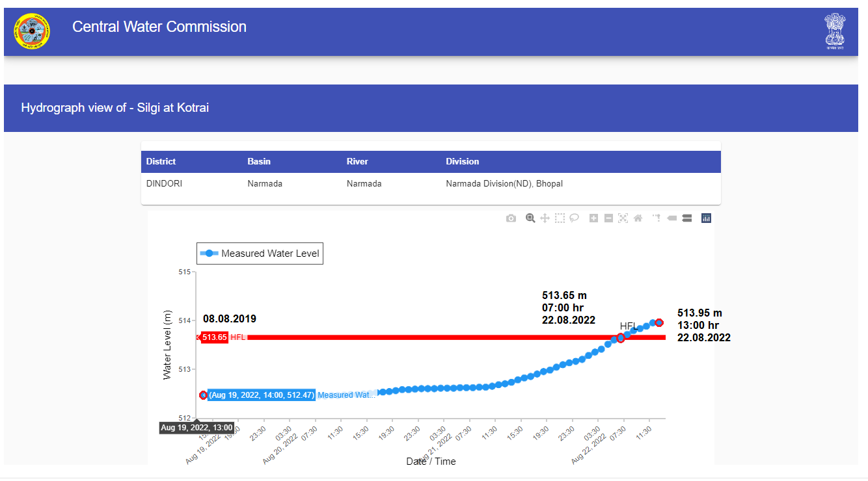The image size is (868, 481).
Task: Select the Zoom magnifier tool
Action: pyautogui.click(x=530, y=218)
